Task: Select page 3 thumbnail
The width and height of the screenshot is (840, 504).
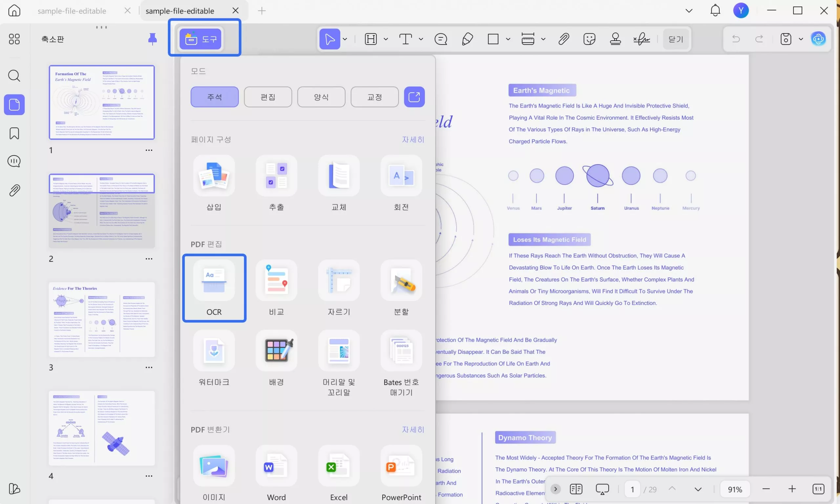Action: click(102, 319)
